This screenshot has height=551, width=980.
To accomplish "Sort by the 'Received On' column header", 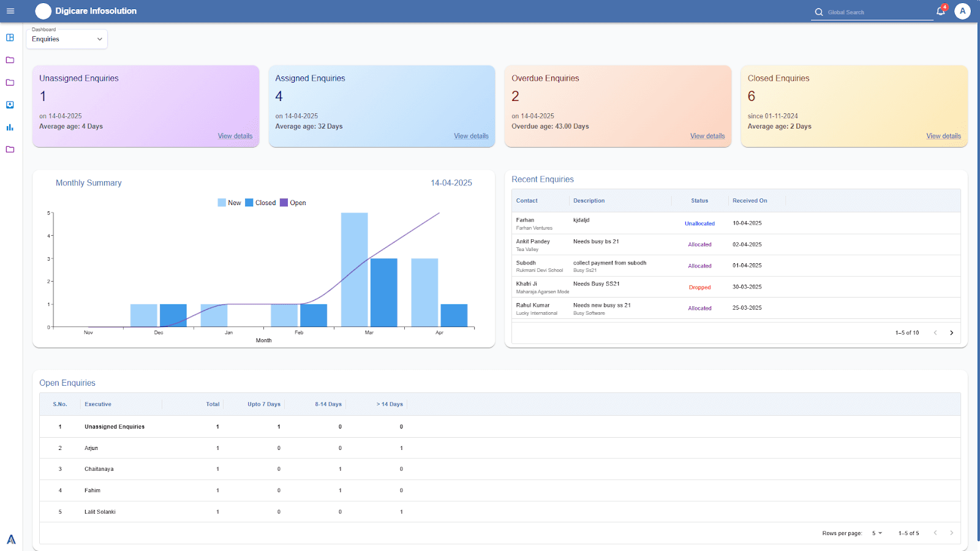I will 750,201.
